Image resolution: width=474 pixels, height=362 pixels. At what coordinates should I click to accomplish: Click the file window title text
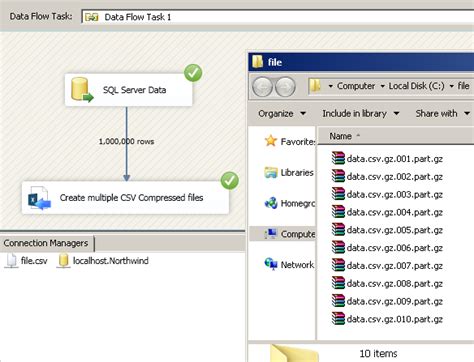point(275,62)
